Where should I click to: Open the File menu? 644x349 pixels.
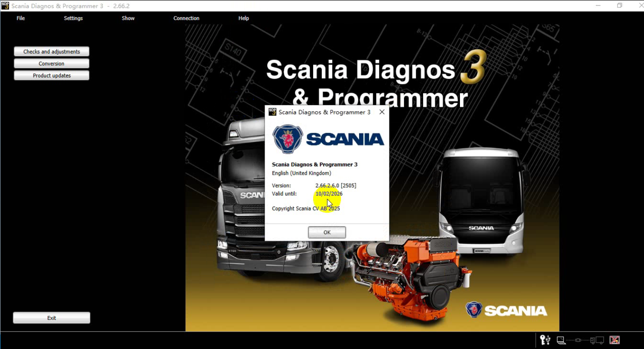pyautogui.click(x=20, y=18)
